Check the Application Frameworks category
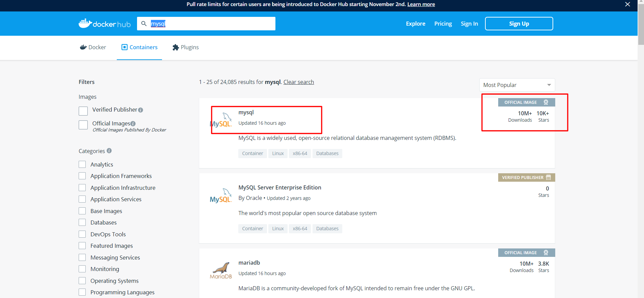The height and width of the screenshot is (298, 644). click(x=82, y=176)
